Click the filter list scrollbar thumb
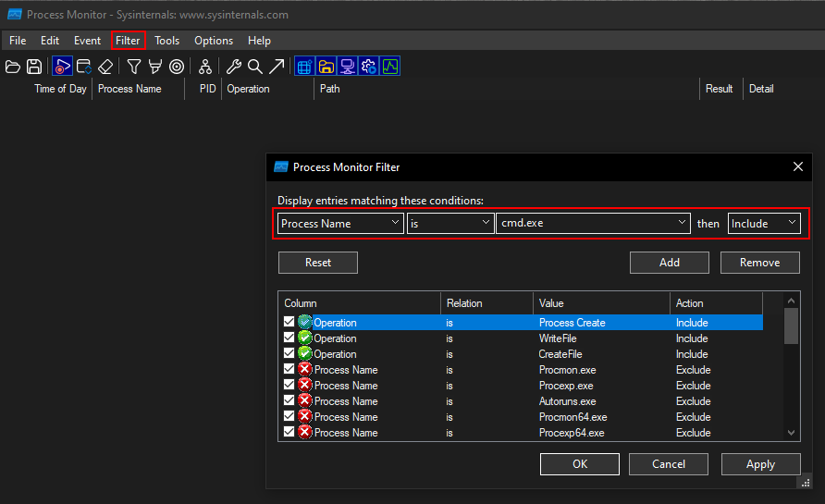 coord(791,326)
